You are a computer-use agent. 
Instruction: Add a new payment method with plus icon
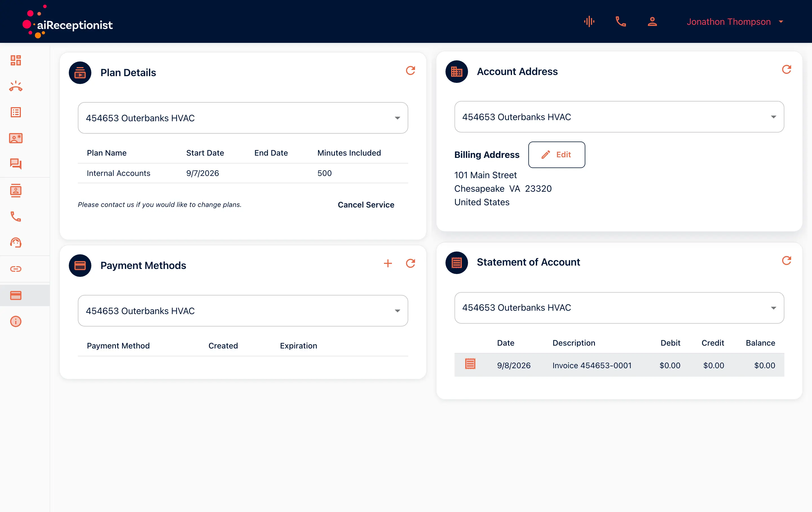(388, 263)
